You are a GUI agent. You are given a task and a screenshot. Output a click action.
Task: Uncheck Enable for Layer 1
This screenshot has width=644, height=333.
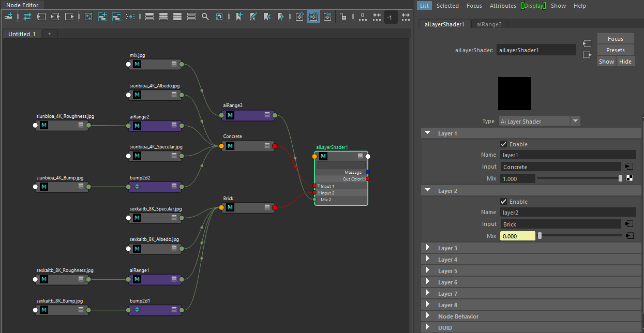coord(502,144)
